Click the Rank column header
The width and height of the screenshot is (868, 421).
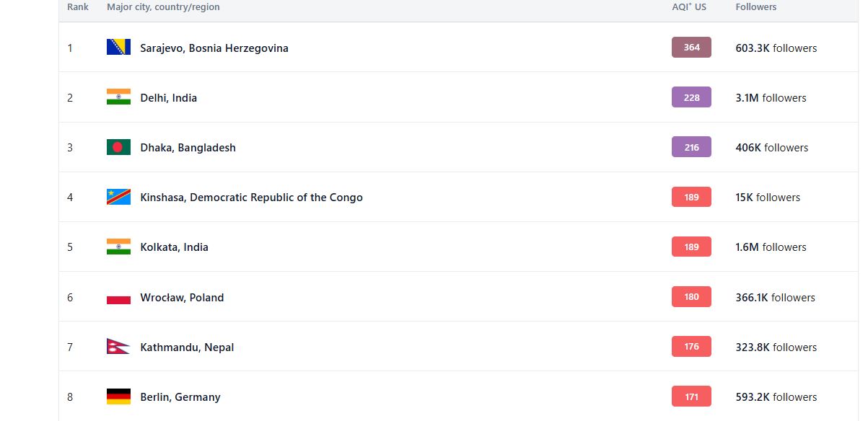point(78,7)
